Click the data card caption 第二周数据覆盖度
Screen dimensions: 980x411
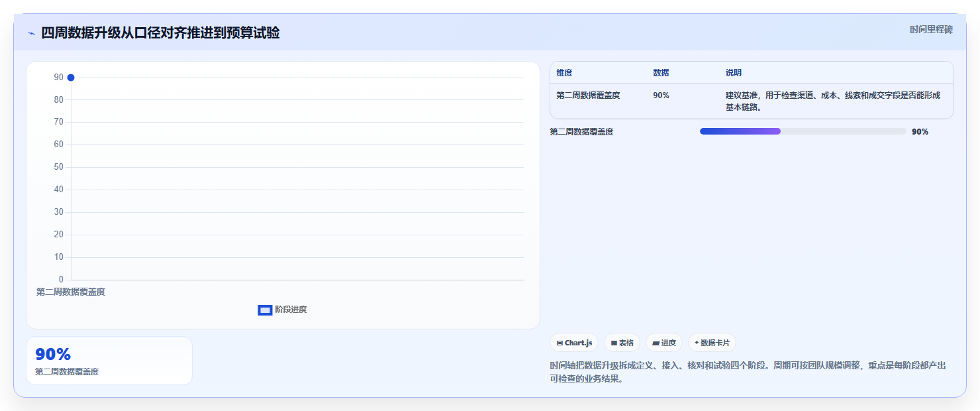click(67, 372)
